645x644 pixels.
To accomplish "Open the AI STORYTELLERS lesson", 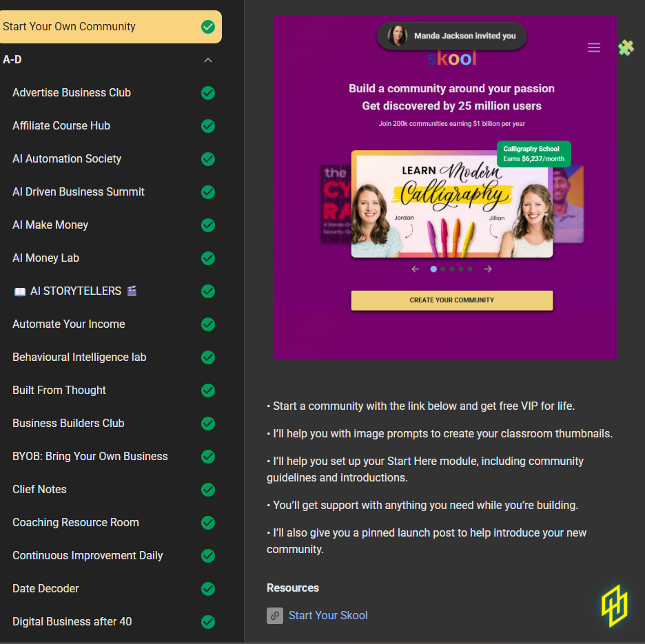I will pos(76,291).
